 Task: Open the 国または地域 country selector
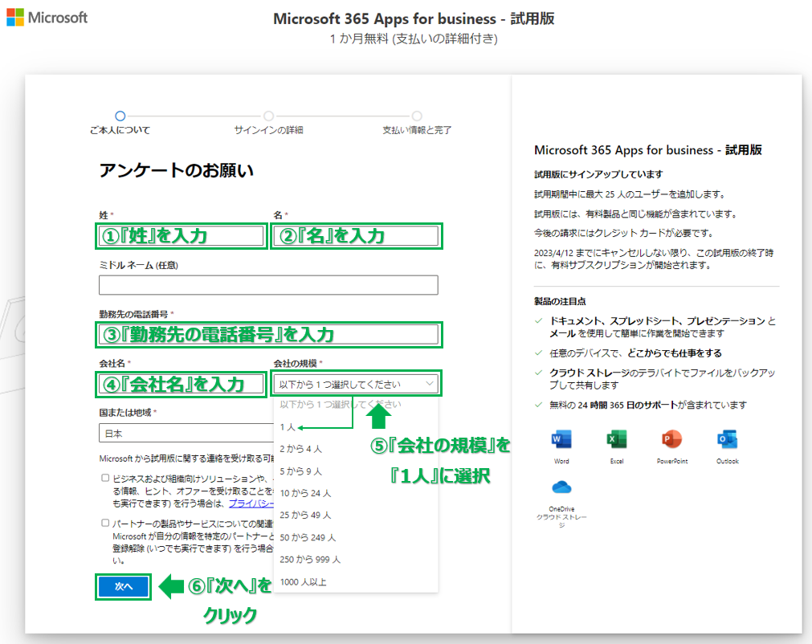coord(186,434)
